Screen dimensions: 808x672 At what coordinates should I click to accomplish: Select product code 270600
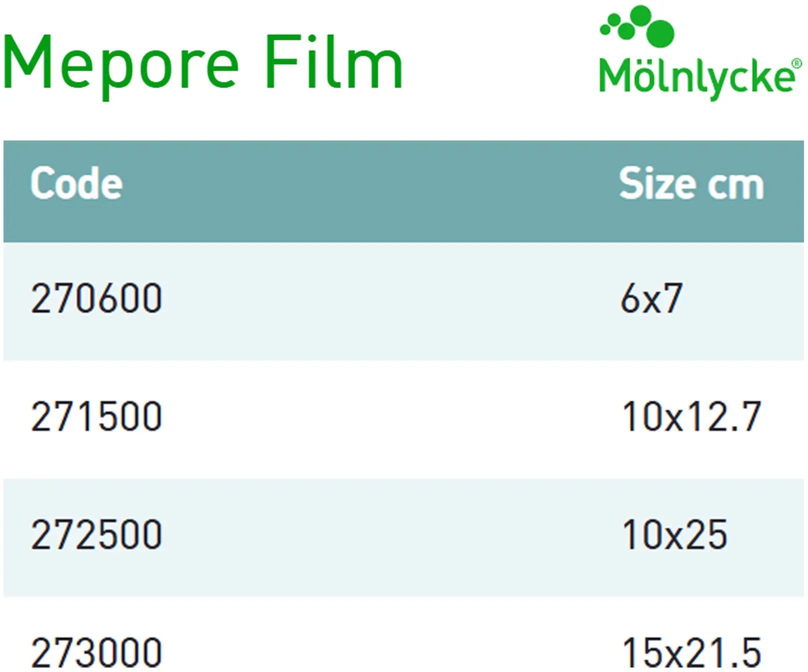96,298
